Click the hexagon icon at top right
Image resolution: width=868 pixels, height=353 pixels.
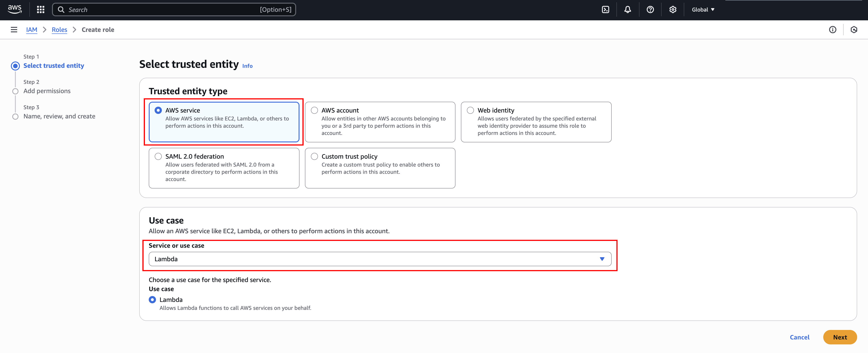click(x=854, y=30)
